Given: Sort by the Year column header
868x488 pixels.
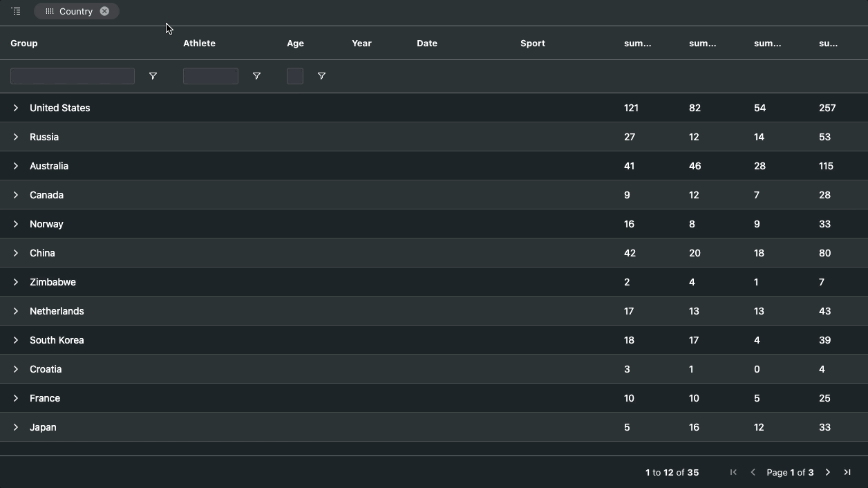Looking at the screenshot, I should pos(361,43).
